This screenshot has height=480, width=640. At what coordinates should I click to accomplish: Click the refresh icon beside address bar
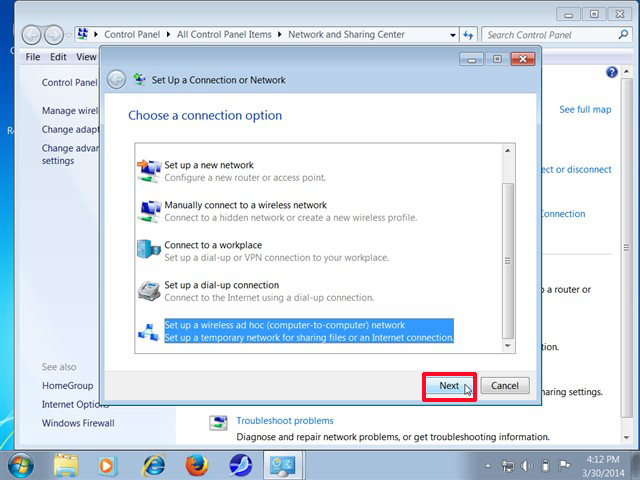[x=468, y=35]
